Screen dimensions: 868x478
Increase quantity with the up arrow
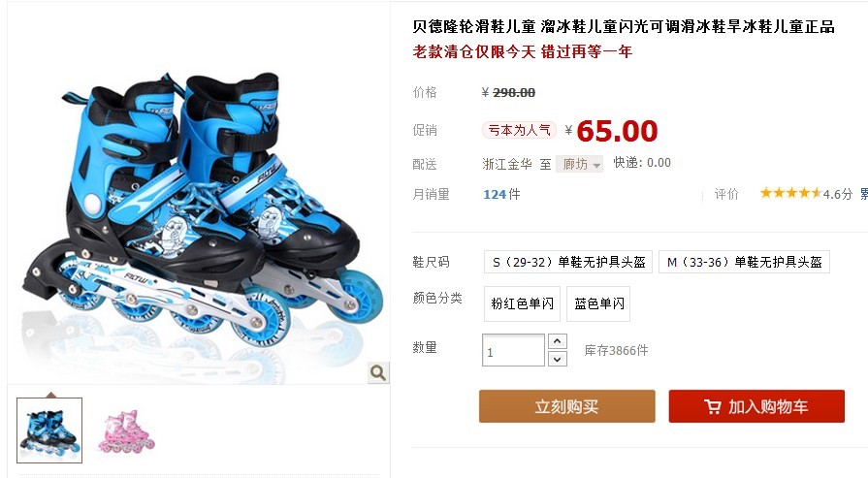[558, 341]
